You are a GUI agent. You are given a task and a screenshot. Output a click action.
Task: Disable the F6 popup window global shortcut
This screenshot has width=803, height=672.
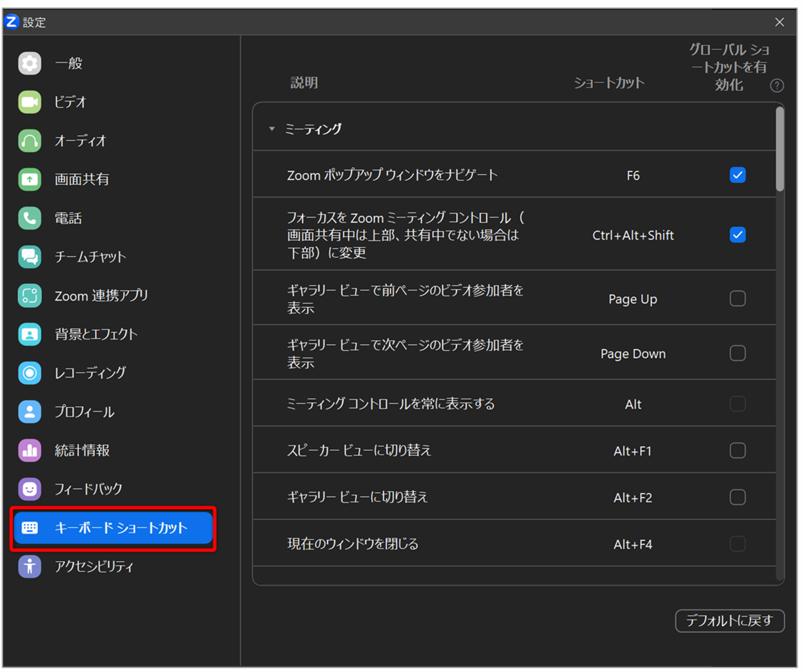(737, 175)
